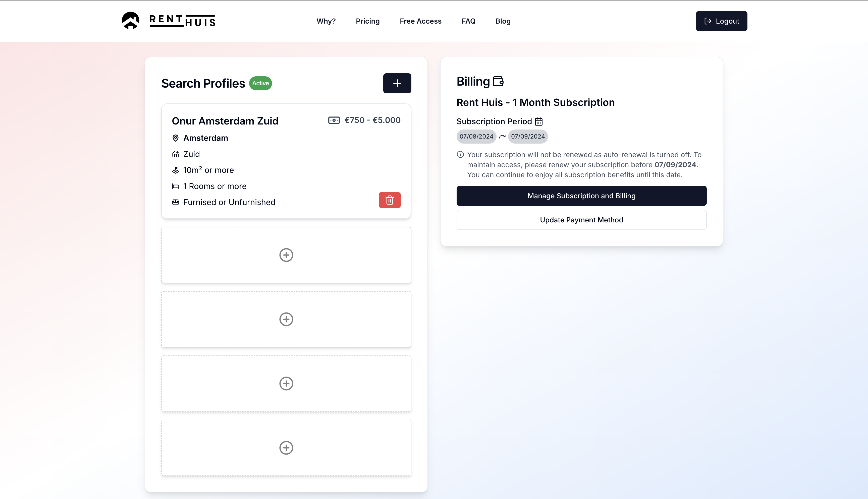Click the fourth empty slot plus circle icon
Screen dimensions: 868x499
[286, 448]
